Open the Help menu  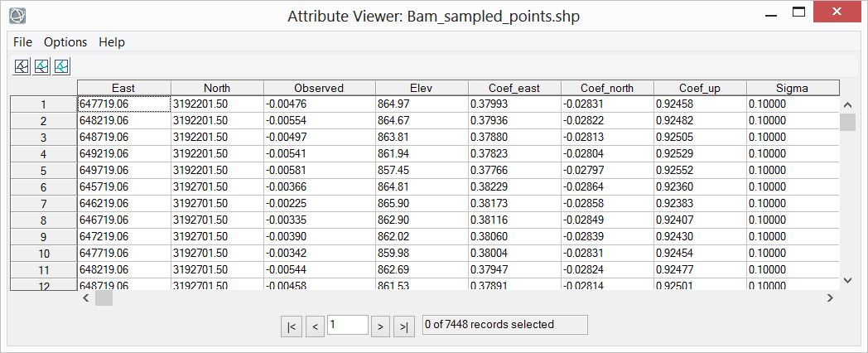(x=112, y=41)
